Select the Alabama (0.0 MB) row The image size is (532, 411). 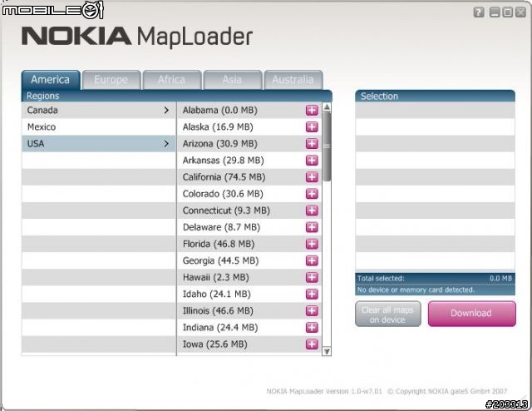(249, 111)
